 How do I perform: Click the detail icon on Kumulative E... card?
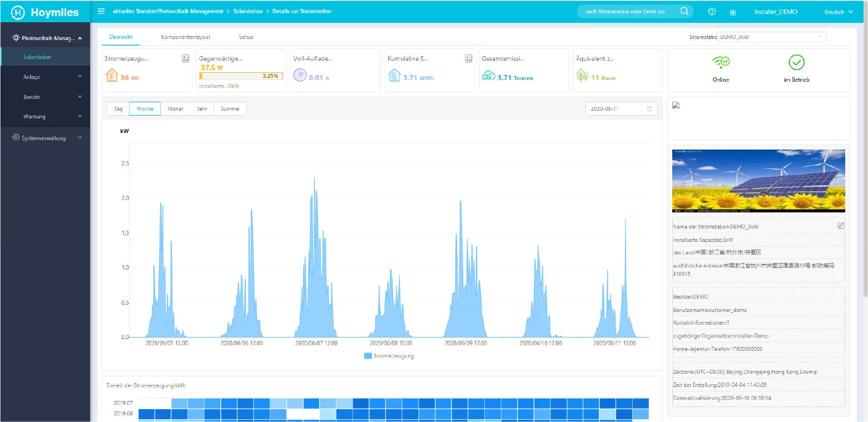pyautogui.click(x=468, y=58)
